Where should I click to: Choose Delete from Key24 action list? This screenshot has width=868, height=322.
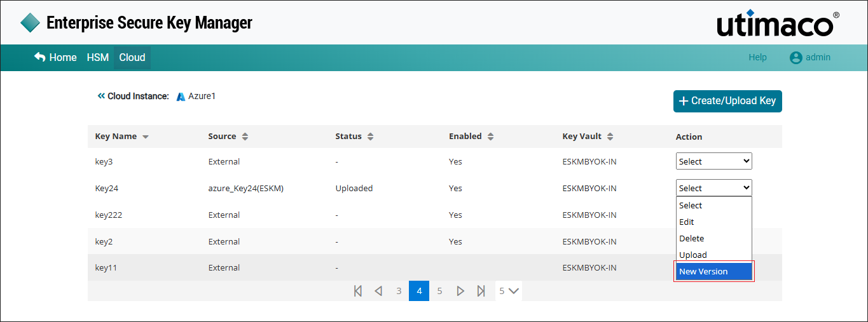click(x=714, y=238)
